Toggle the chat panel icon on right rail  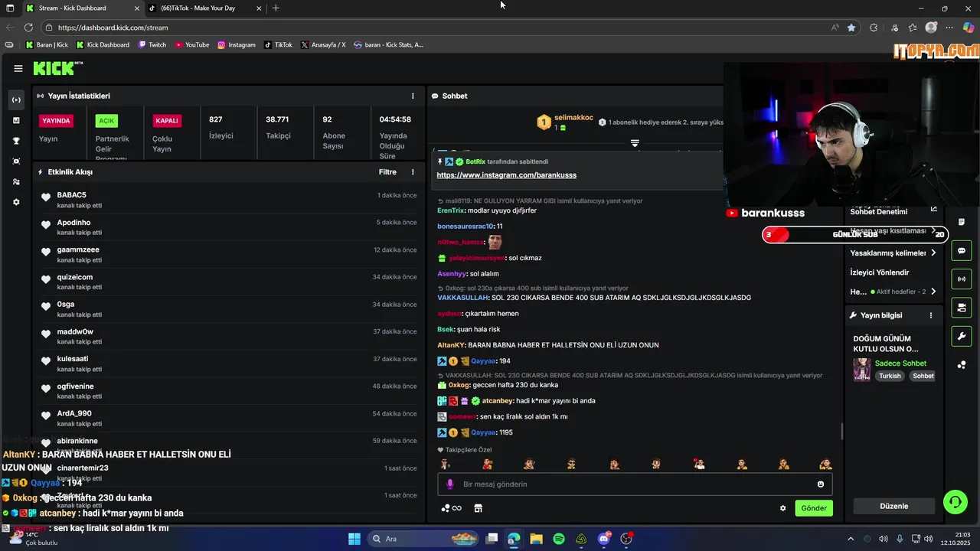[x=962, y=250]
